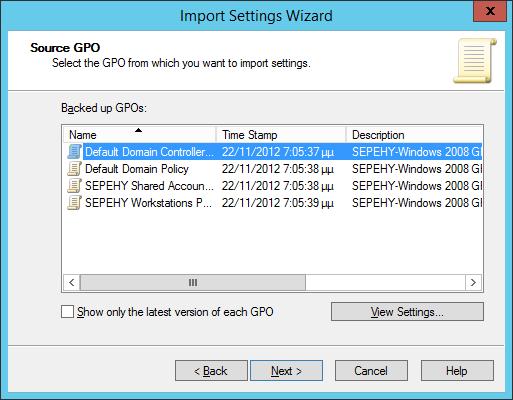513x400 pixels.
Task: Click the horizontal scrollbar thumb
Action: 193,283
